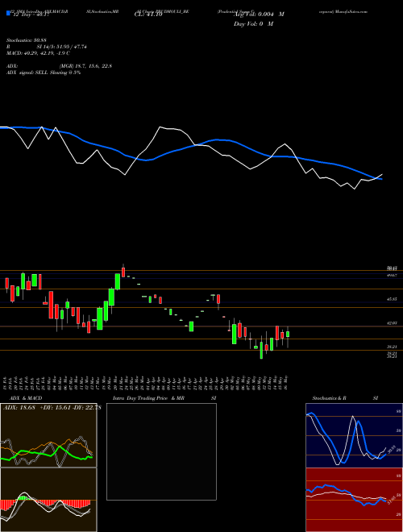
Task: Click the MACD: 40.29, 42.19, -1.9 line
Action: 38,53
